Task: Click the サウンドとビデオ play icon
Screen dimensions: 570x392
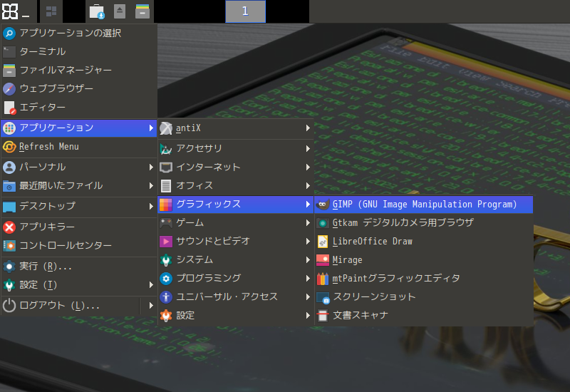Action: point(166,242)
